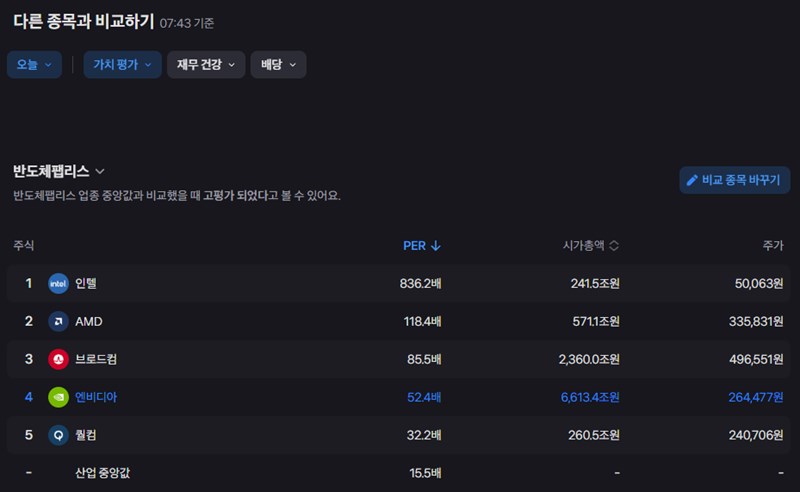Click the 주가 column header

pos(773,246)
